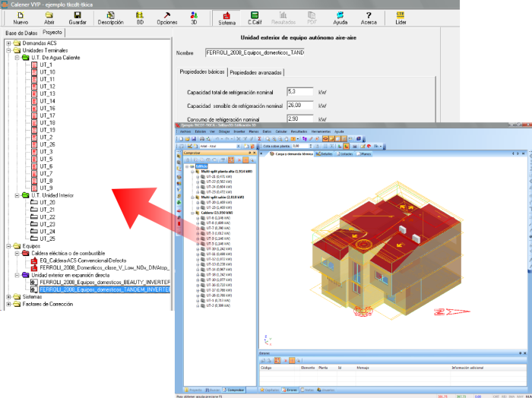Viewport: 532px width, 398px height.
Task: Collapse Caldera eléctrica o de combustible node
Action: (x=17, y=254)
